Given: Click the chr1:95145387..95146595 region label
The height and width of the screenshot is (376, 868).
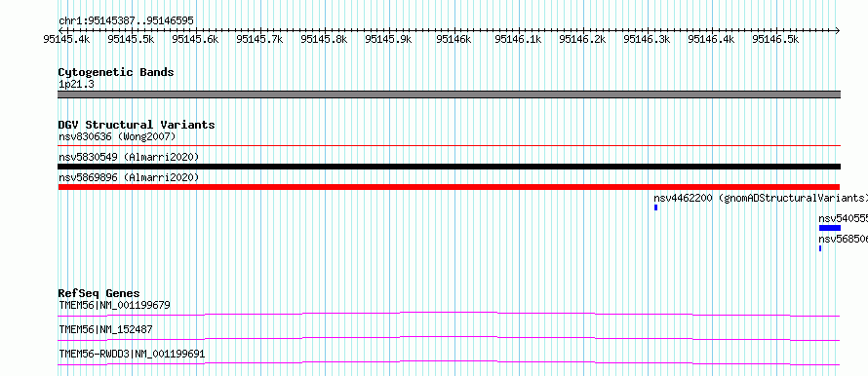Looking at the screenshot, I should click(126, 21).
